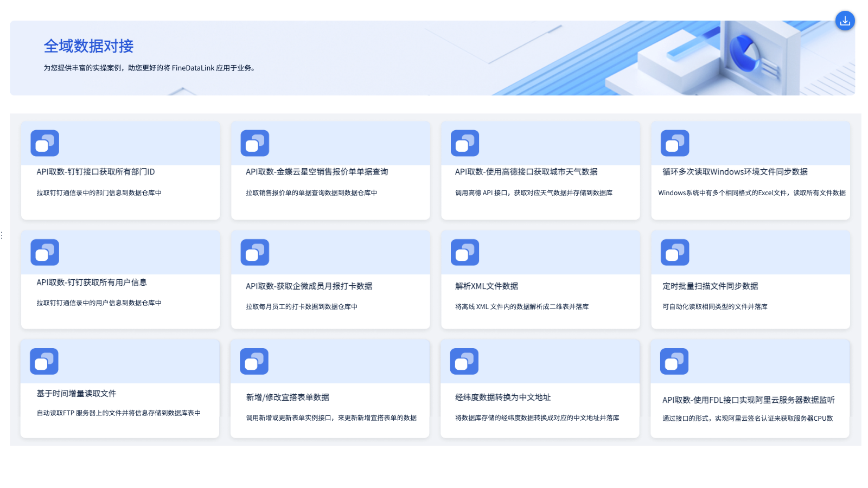Click icon on 新增/修改宜搭表单数据 card

[254, 361]
